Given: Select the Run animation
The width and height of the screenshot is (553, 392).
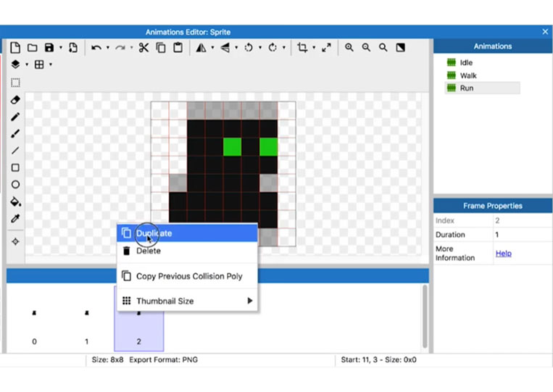Looking at the screenshot, I should coord(482,88).
